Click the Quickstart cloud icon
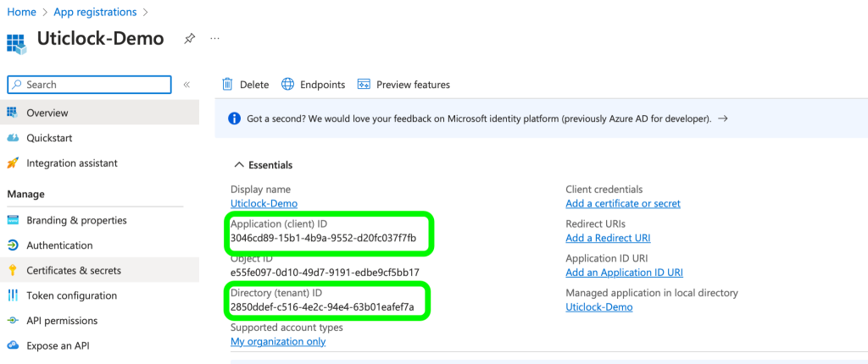This screenshot has height=364, width=868. click(x=13, y=138)
